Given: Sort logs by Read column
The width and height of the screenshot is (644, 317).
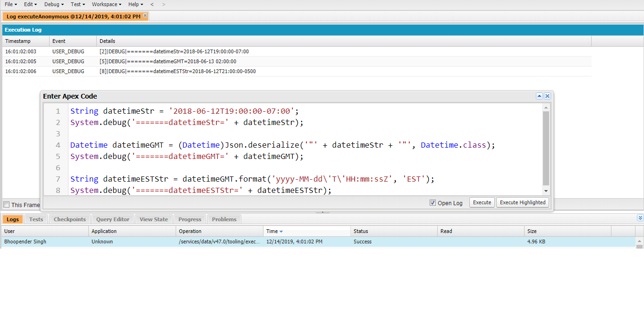Looking at the screenshot, I should pyautogui.click(x=481, y=231).
